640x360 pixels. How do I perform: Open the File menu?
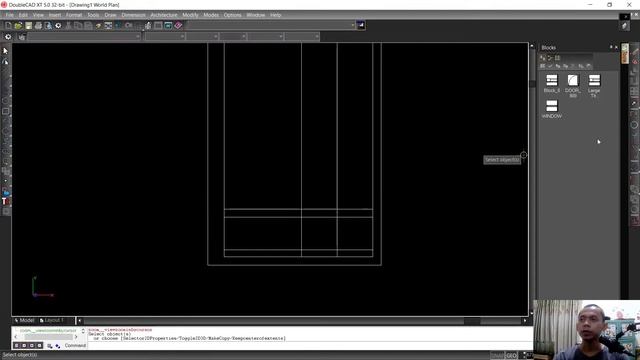[x=9, y=15]
